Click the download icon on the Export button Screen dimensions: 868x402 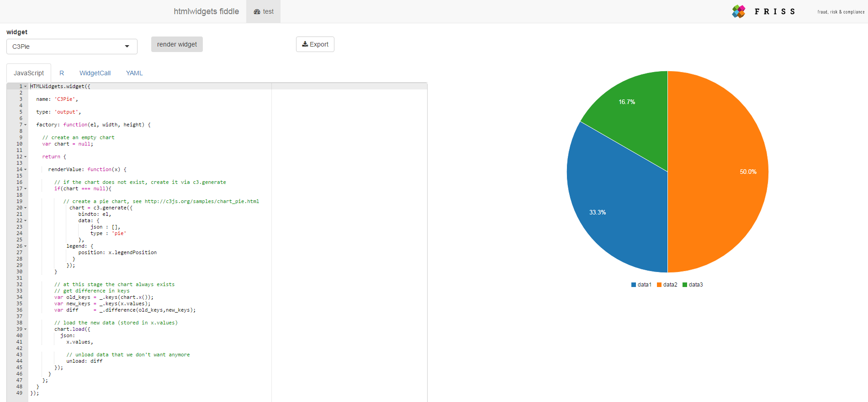pos(305,44)
